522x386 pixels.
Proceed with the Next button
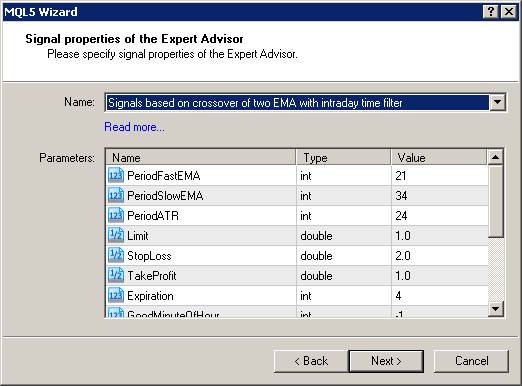tap(386, 361)
